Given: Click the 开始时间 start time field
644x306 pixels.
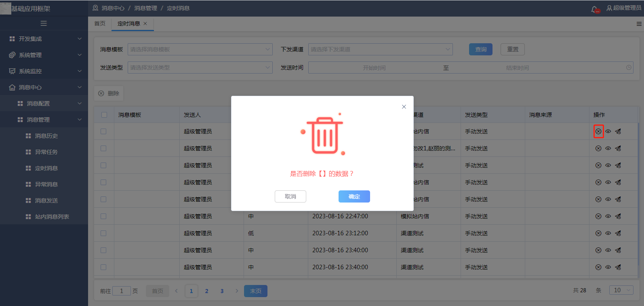Looking at the screenshot, I should pos(374,68).
